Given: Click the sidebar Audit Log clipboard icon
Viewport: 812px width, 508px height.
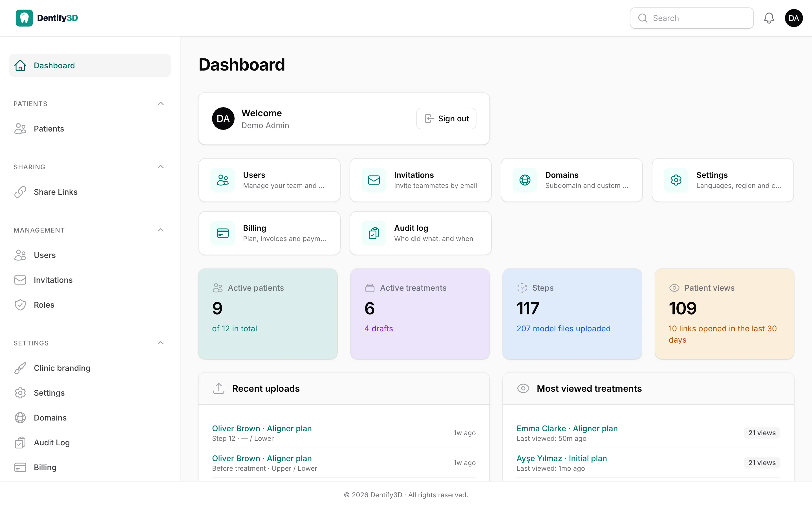Looking at the screenshot, I should [x=20, y=443].
